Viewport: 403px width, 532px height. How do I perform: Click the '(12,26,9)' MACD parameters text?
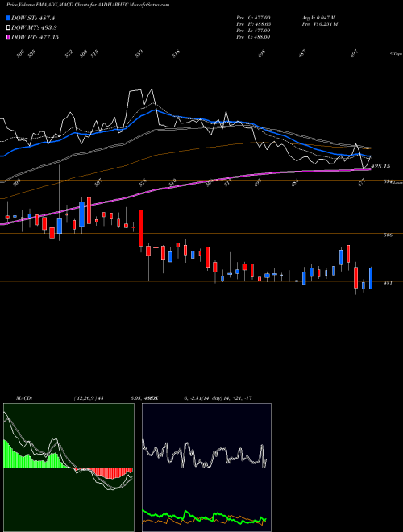pos(85,398)
